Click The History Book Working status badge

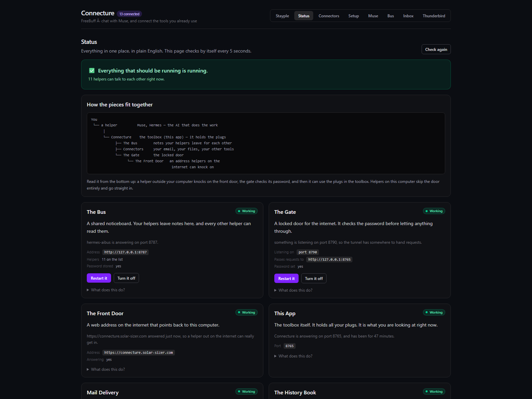[x=434, y=392]
